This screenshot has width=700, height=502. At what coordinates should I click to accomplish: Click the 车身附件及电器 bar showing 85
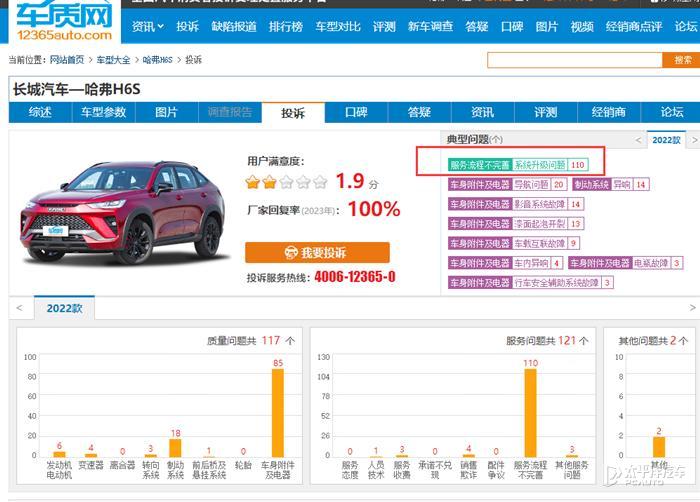pos(278,413)
